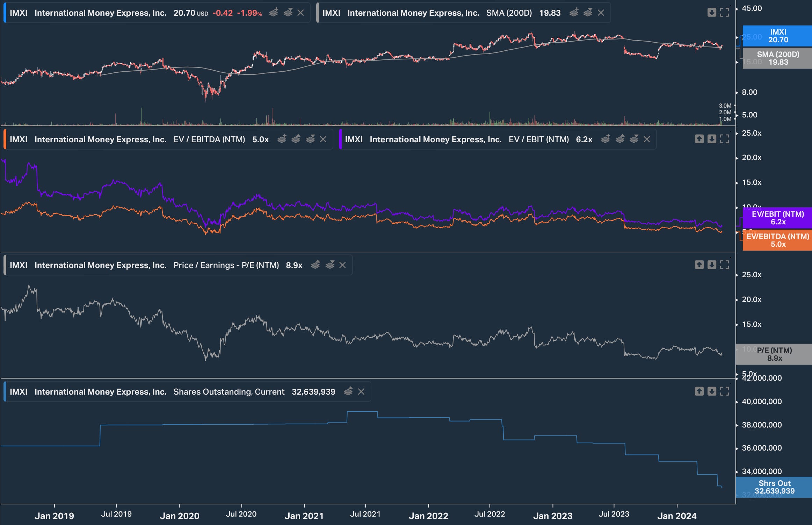The image size is (812, 525).
Task: Click the gray P/E (NTM) 8.9x axis tag
Action: [x=774, y=354]
